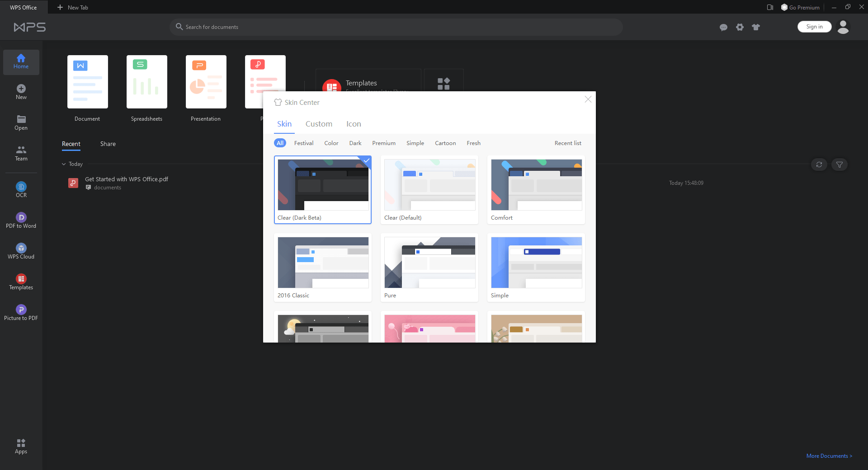This screenshot has width=868, height=470.
Task: Open Picture to PDF tool
Action: click(21, 312)
